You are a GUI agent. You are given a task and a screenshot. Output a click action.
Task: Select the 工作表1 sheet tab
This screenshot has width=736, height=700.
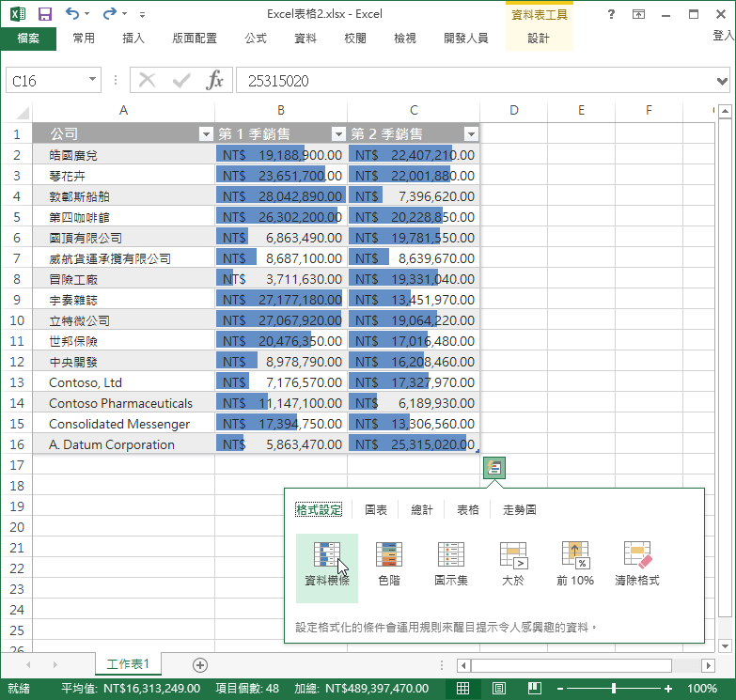pos(128,664)
